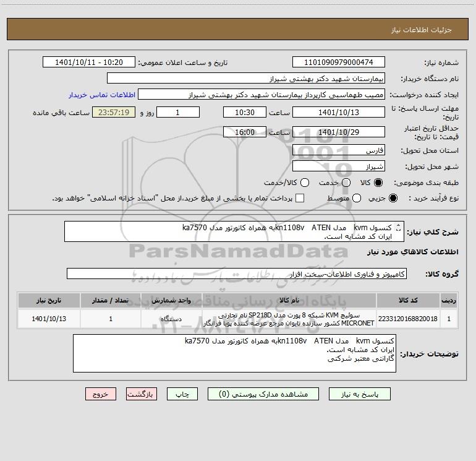
Task: Click the نام کالا column header
Action: [289, 300]
